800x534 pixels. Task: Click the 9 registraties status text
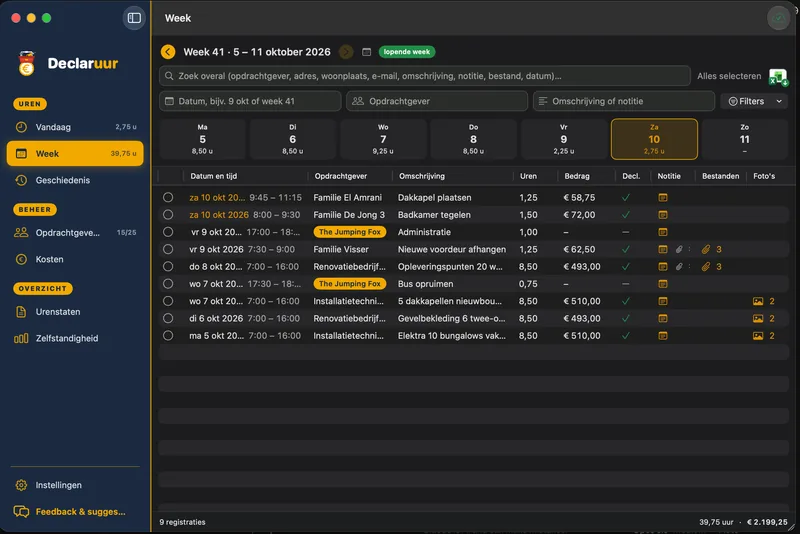pyautogui.click(x=182, y=522)
